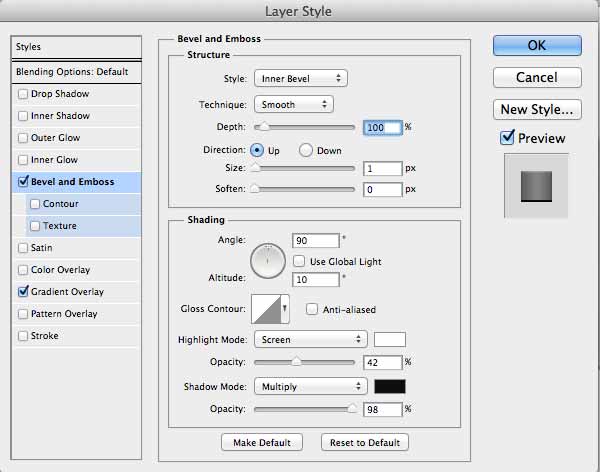Select the Gradient Overlay effect row
This screenshot has width=600, height=472.
tap(77, 292)
